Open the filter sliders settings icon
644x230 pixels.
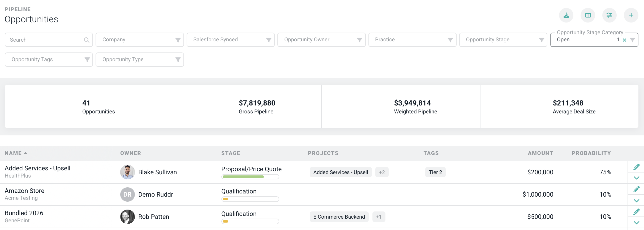point(609,15)
